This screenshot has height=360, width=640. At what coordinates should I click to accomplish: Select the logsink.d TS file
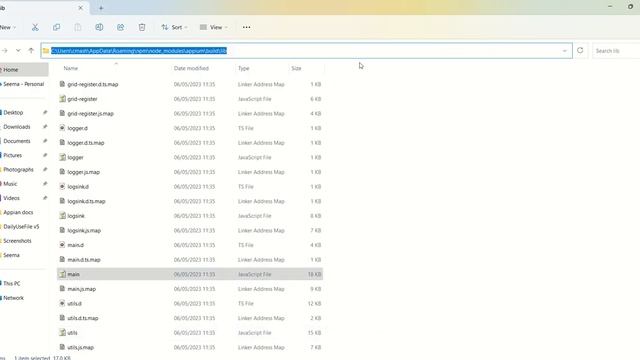point(190,187)
